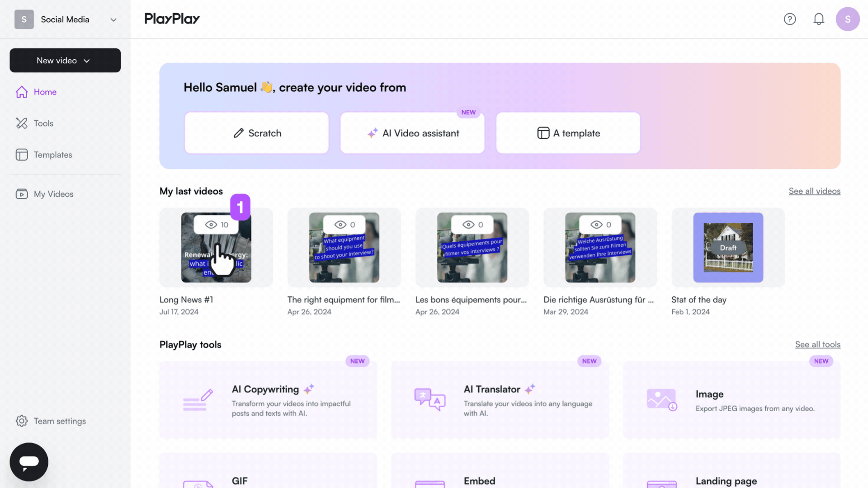
Task: Expand the Social Media workspace chevron
Action: coord(113,19)
